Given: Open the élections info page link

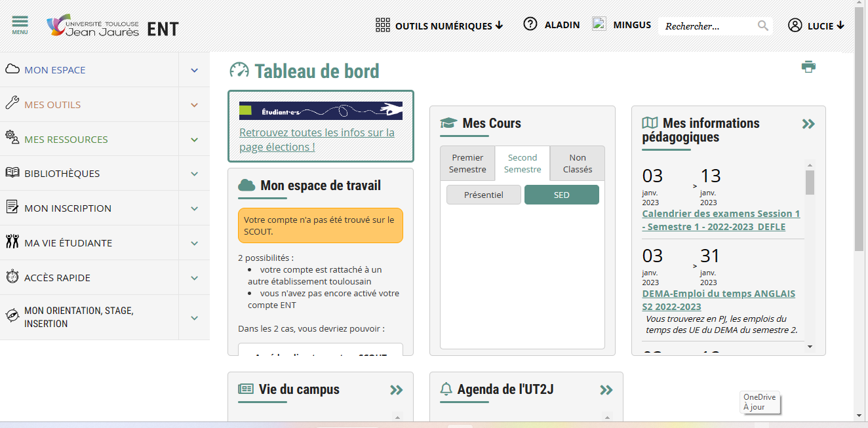Looking at the screenshot, I should point(317,140).
